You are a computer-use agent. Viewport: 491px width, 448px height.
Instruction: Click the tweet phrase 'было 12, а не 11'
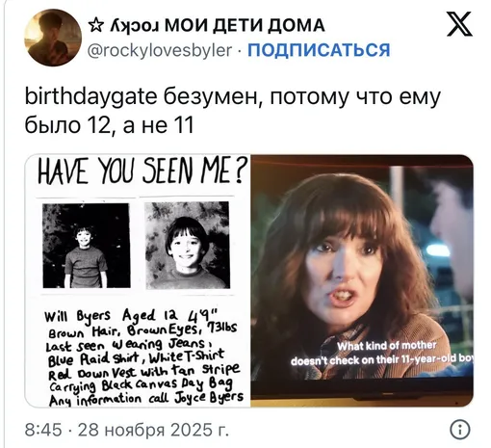(x=109, y=125)
